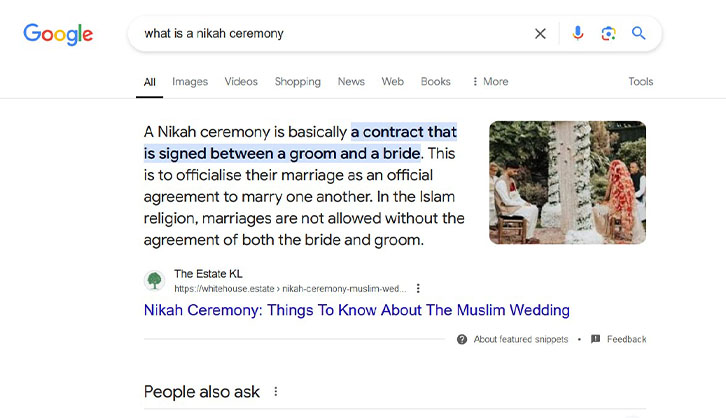Open People also ask options menu
The width and height of the screenshot is (726, 418).
[276, 392]
